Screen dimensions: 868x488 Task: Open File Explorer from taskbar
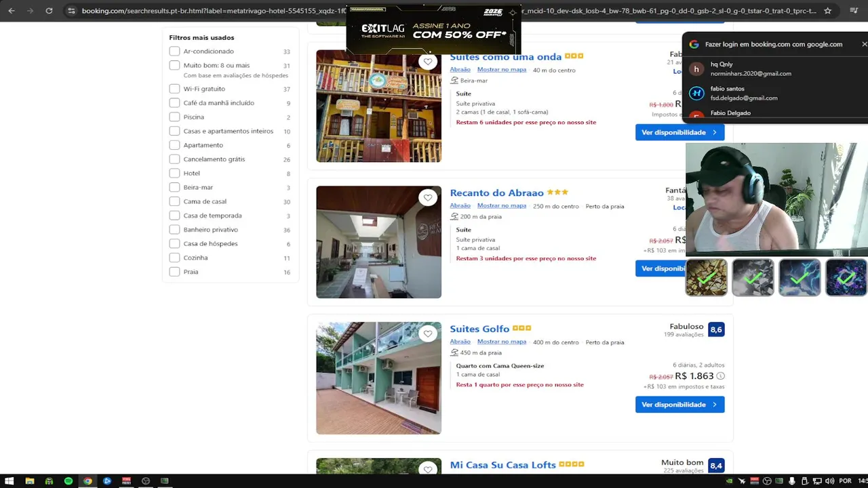click(x=30, y=481)
